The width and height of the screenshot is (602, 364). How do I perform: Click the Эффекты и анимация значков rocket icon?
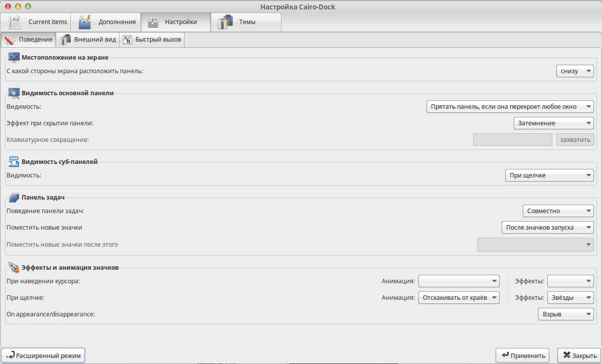14,267
